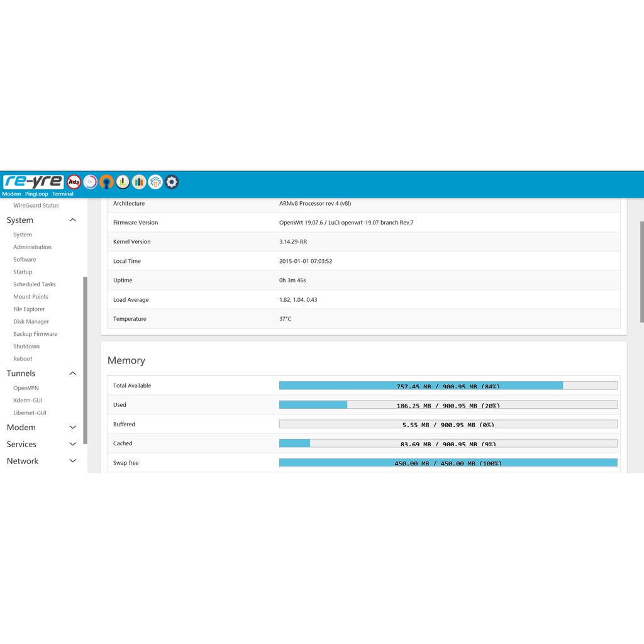Open Mount Points in sidebar
This screenshot has height=644, width=644.
31,297
